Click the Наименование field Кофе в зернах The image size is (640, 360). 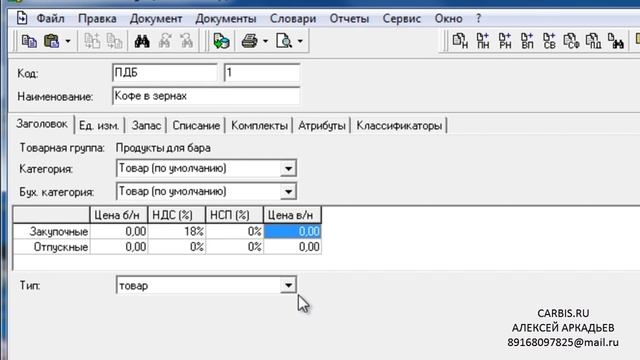(206, 96)
